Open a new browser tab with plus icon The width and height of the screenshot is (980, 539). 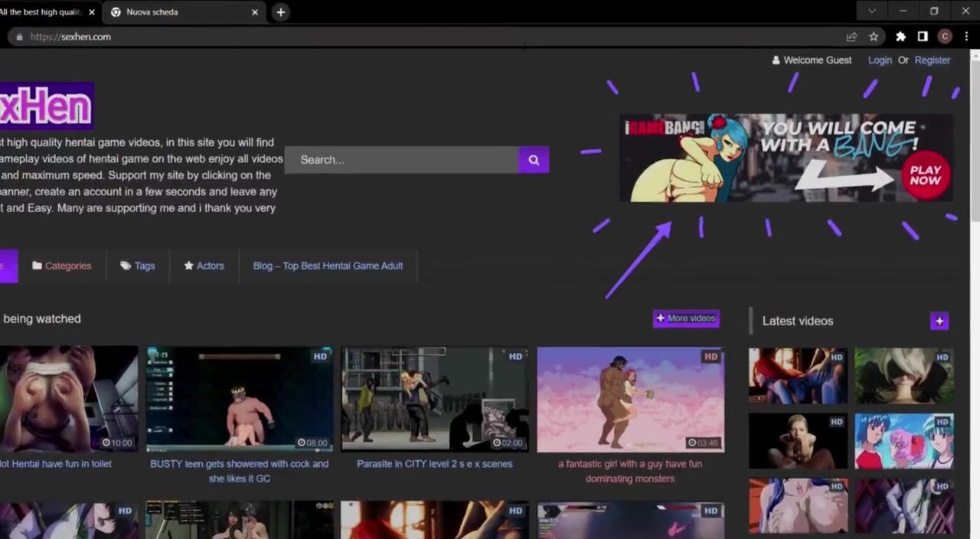(281, 12)
